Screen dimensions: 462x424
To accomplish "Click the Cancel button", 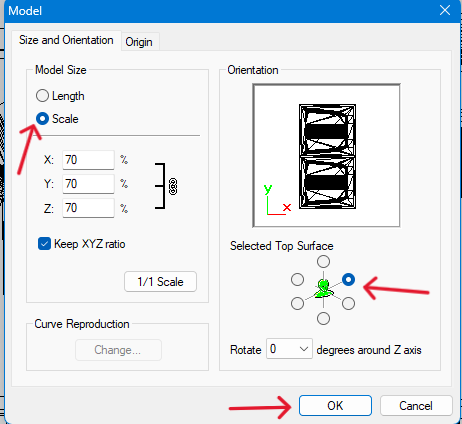I will pos(416,406).
